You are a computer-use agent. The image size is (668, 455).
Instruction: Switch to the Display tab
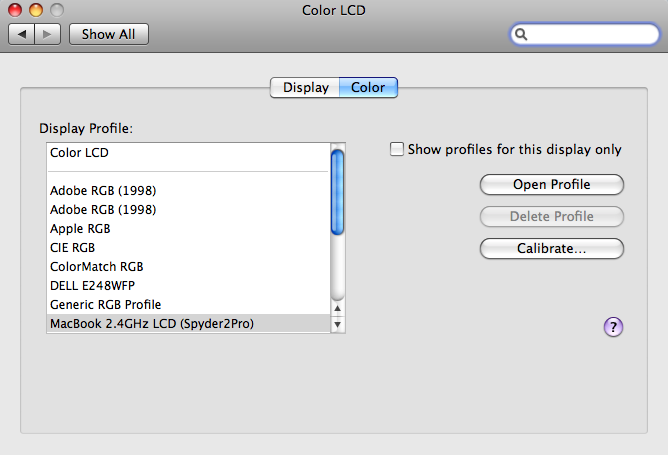tap(305, 87)
